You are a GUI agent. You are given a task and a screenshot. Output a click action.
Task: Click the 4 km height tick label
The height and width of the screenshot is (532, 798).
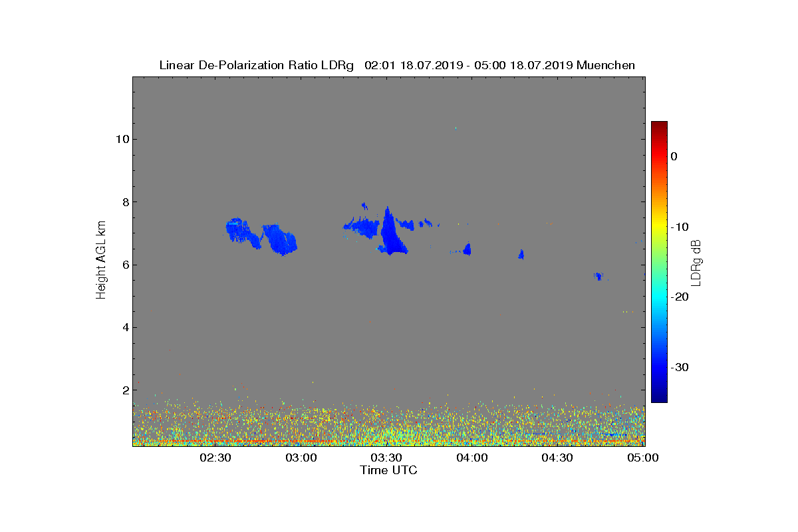tap(124, 327)
